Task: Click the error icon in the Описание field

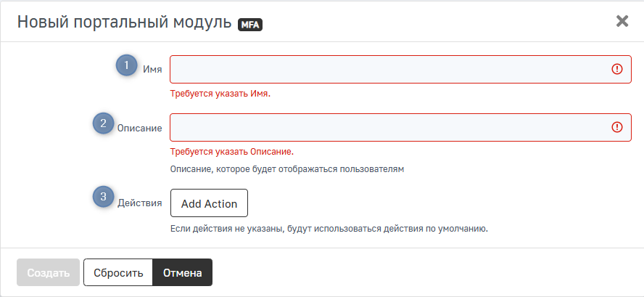Action: tap(617, 127)
